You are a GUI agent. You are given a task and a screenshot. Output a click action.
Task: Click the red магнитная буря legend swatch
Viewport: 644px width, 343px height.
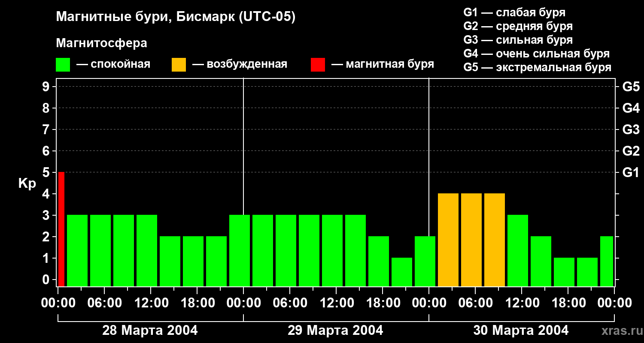[x=318, y=65]
